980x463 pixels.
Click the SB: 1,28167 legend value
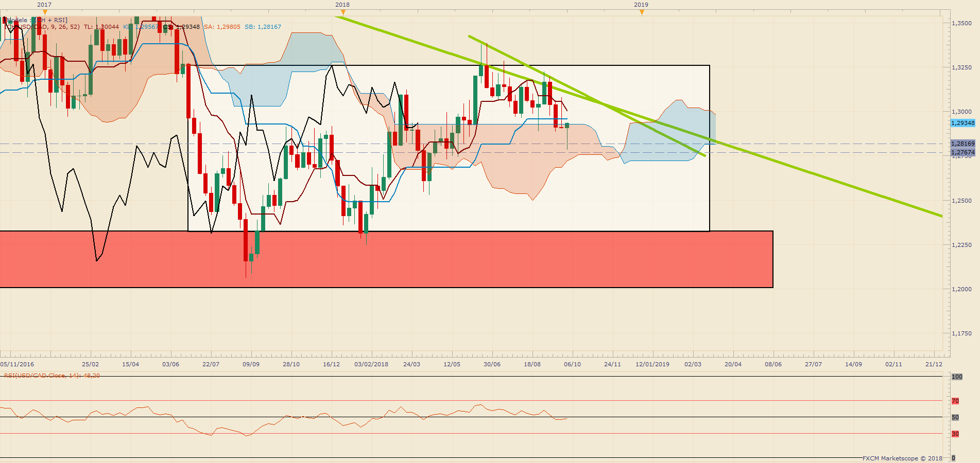point(263,27)
